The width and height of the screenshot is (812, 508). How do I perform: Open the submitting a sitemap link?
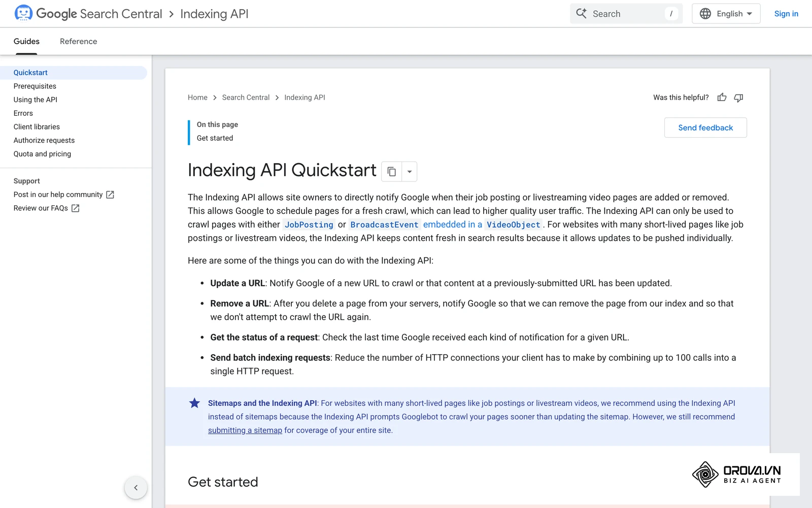[x=245, y=430]
